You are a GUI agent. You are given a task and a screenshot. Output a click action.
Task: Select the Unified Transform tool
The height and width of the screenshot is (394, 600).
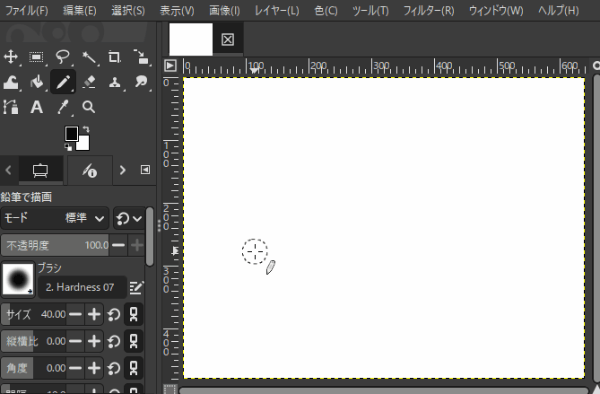coord(141,57)
